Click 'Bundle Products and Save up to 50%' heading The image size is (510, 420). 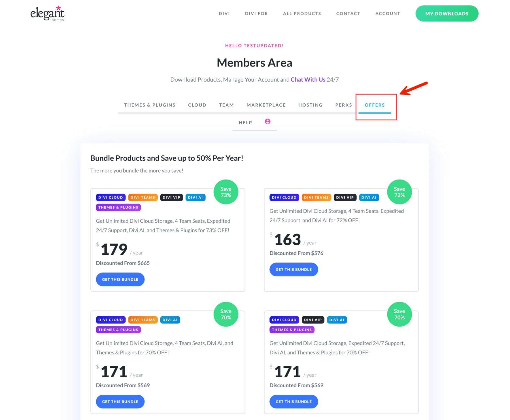[x=167, y=158]
